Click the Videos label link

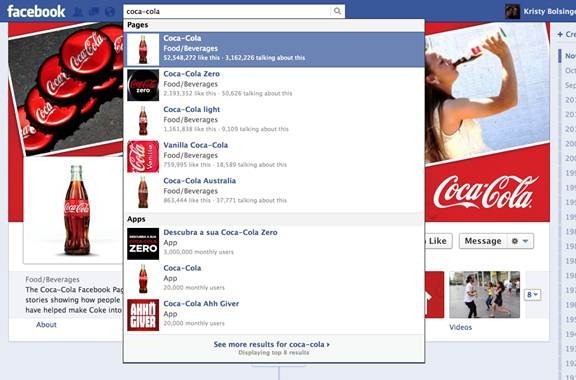(460, 327)
